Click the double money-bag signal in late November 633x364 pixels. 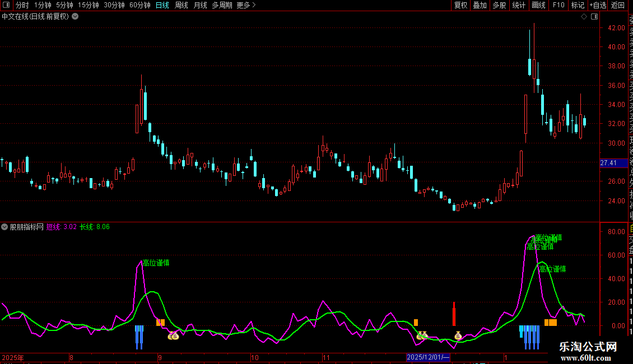click(x=422, y=335)
